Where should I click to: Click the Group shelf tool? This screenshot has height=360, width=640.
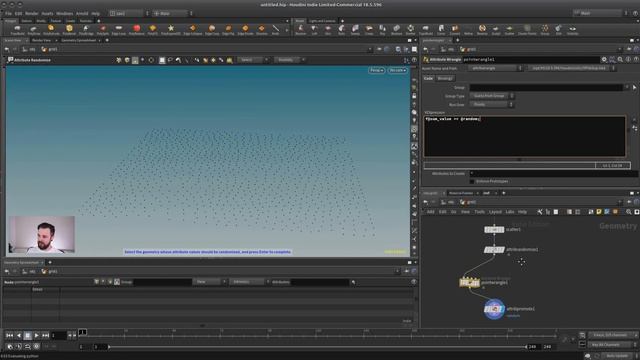[x=545, y=29]
